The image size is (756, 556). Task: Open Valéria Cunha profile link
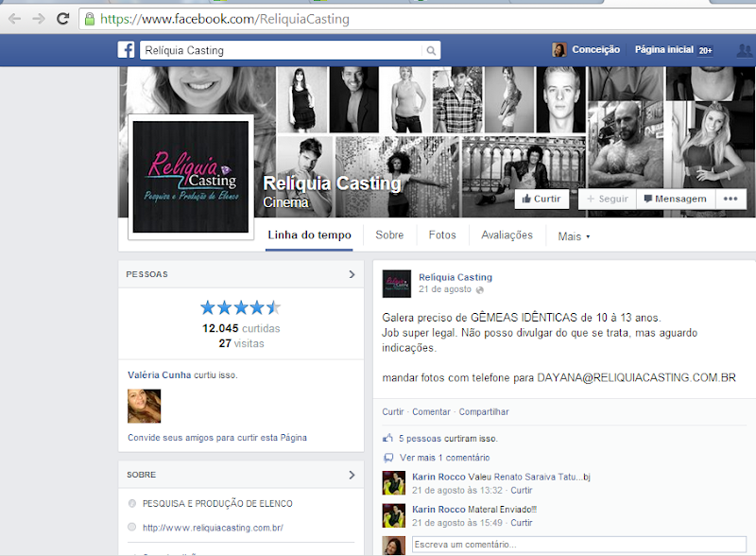click(x=159, y=375)
